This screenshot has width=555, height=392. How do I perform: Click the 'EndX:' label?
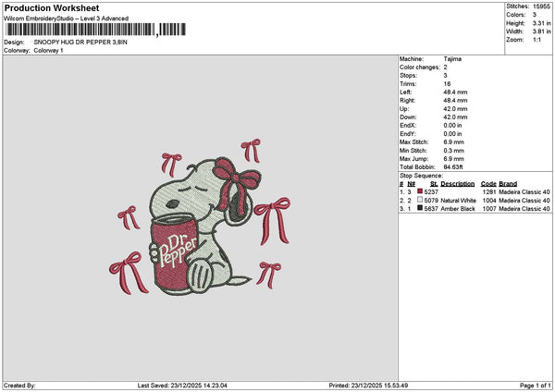click(408, 126)
